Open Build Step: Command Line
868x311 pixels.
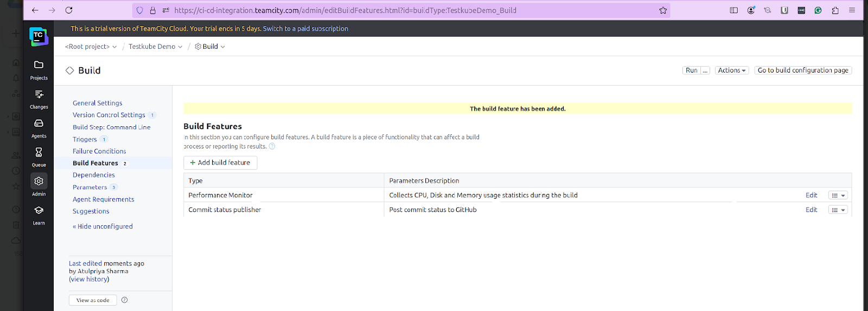(112, 127)
